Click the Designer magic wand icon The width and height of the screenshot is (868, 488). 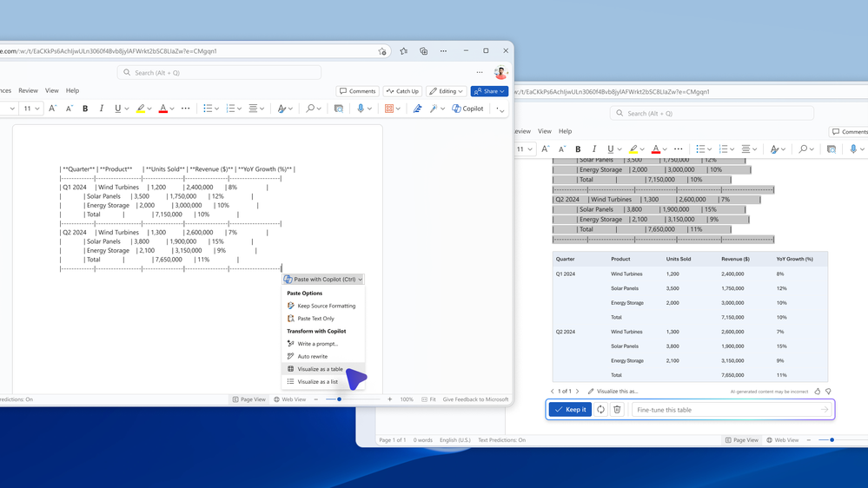(x=434, y=109)
